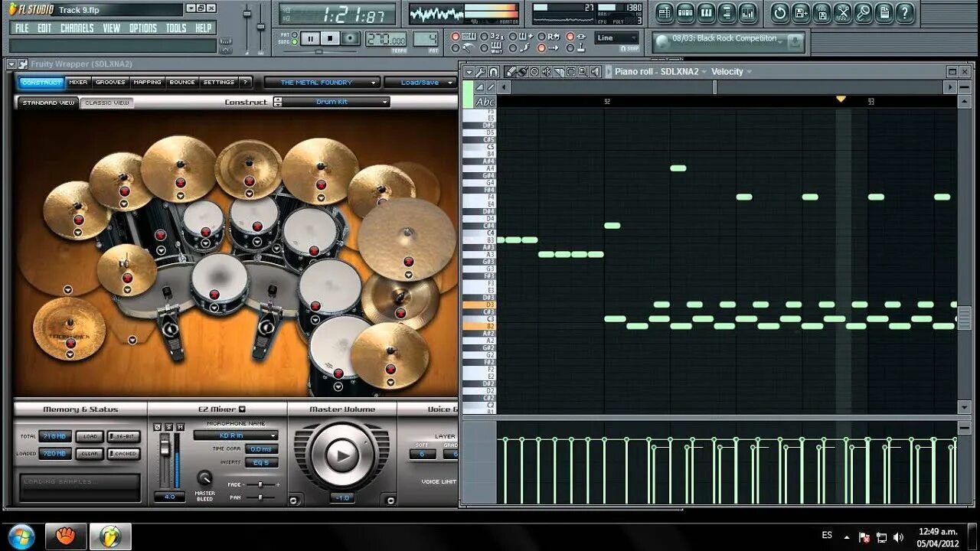Viewport: 980px width, 551px height.
Task: Click the Abc note labels icon
Action: (485, 102)
